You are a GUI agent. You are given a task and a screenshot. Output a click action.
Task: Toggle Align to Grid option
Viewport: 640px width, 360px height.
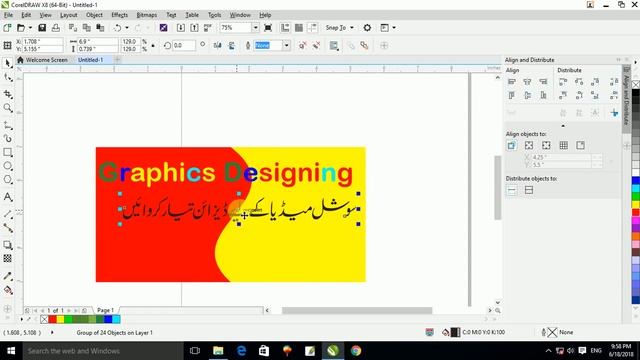pyautogui.click(x=564, y=145)
